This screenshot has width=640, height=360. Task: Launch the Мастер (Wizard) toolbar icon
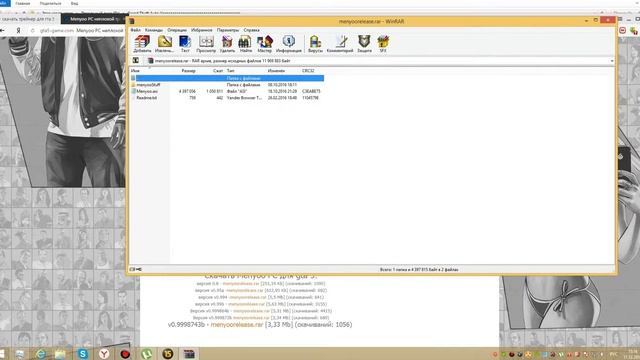pyautogui.click(x=264, y=44)
